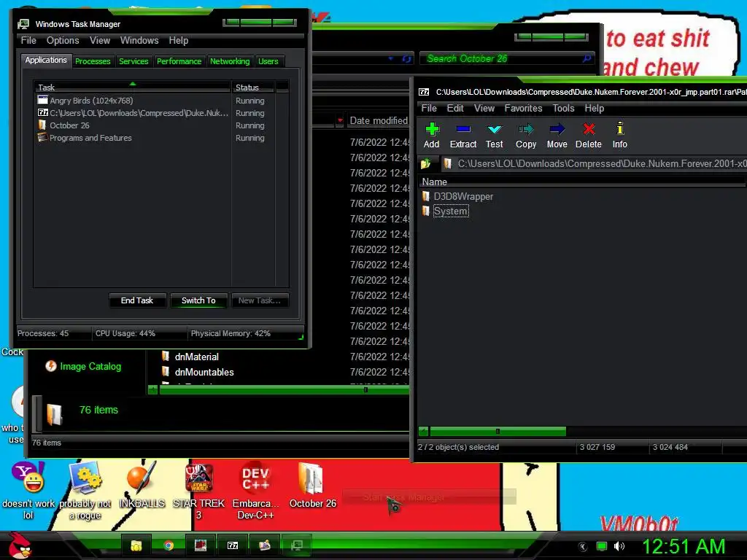The image size is (747, 560).
Task: Click the 7-Zip address path field
Action: 593,164
